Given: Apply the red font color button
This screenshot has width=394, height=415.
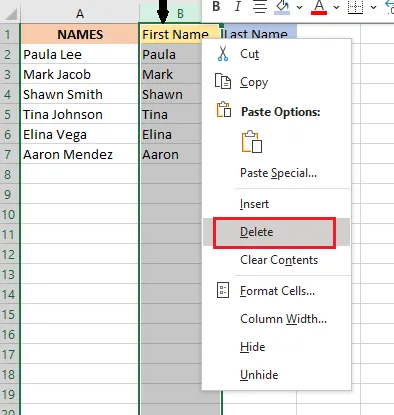Looking at the screenshot, I should coord(319,7).
